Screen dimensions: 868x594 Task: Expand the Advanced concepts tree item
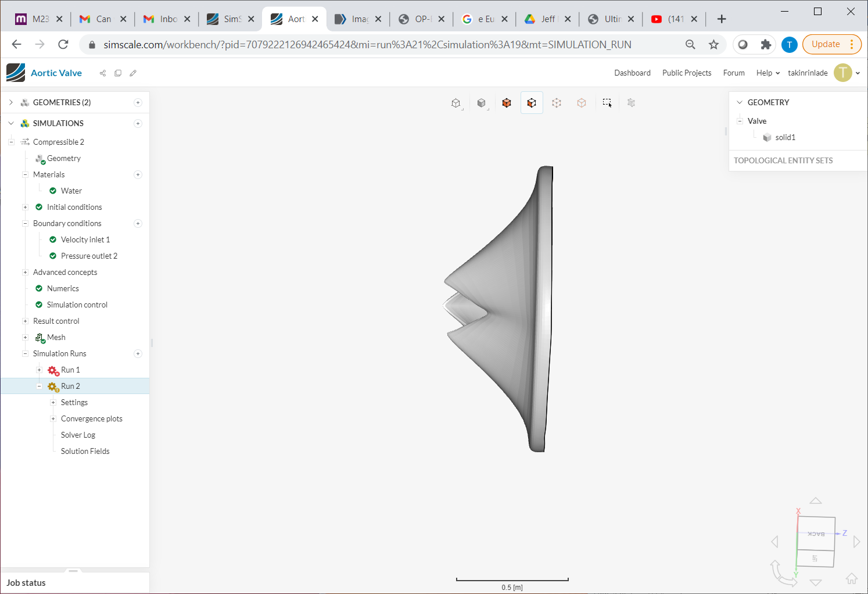[25, 272]
